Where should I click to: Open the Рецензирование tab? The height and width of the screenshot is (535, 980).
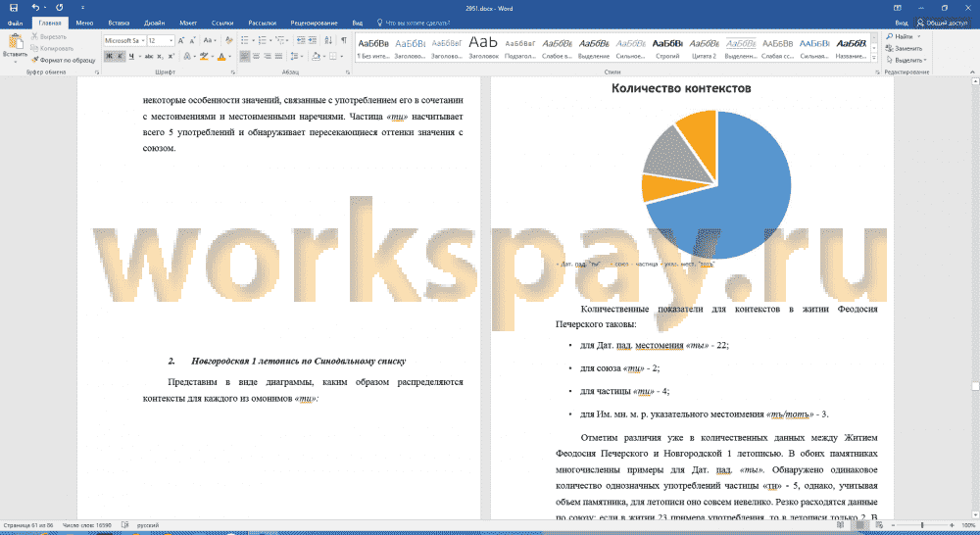(314, 24)
